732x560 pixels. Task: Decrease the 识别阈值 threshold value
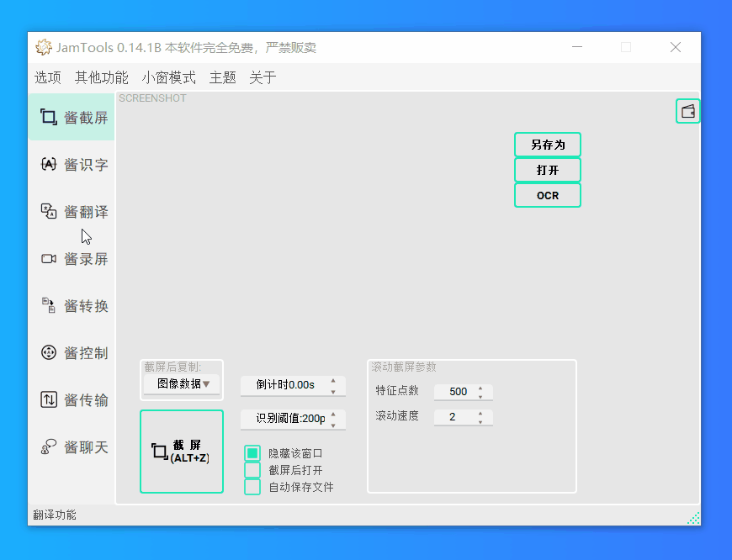[x=333, y=425]
